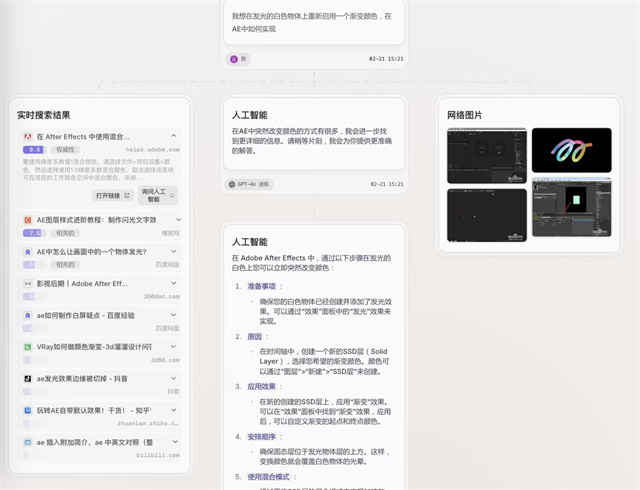Click the 原因 step heading

click(254, 336)
